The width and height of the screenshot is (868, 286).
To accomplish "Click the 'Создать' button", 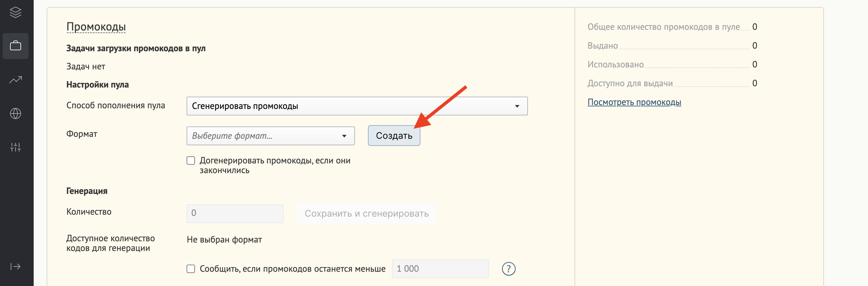I will pyautogui.click(x=394, y=136).
